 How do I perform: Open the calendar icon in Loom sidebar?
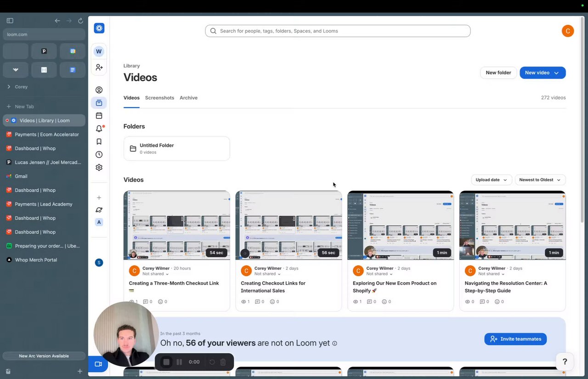pos(99,116)
